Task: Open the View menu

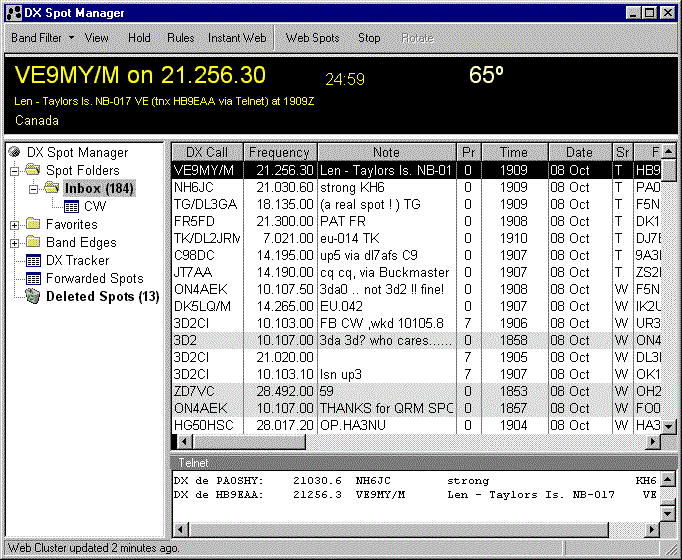Action: 96,38
